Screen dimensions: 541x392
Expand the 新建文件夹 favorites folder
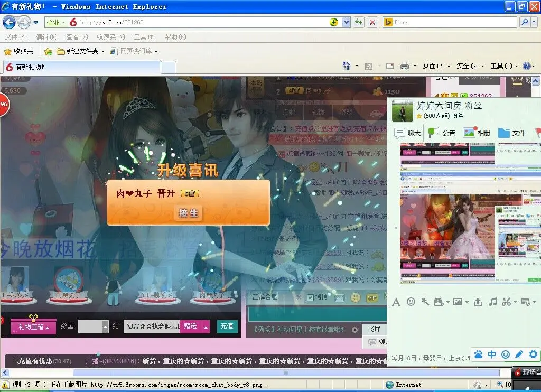[80, 51]
